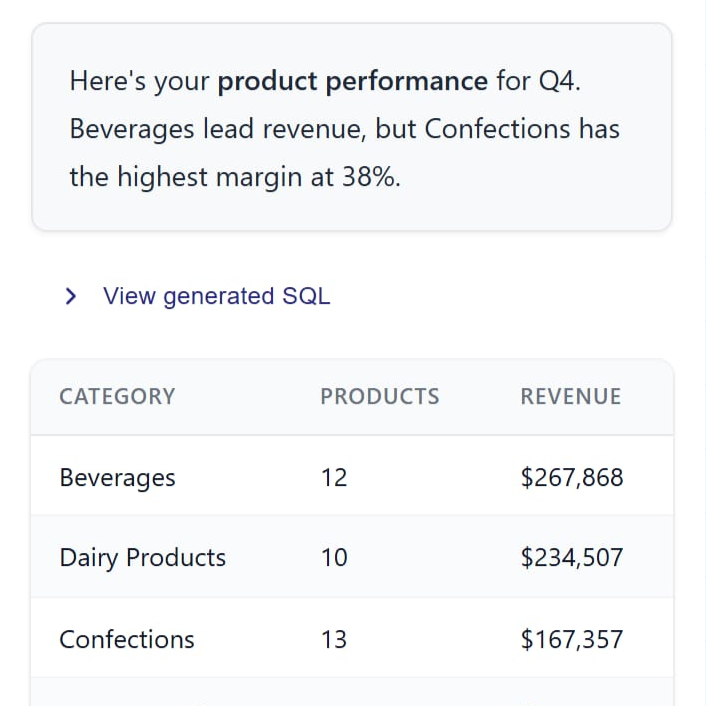Click Beverages product count of 12
The width and height of the screenshot is (706, 706).
click(x=334, y=478)
